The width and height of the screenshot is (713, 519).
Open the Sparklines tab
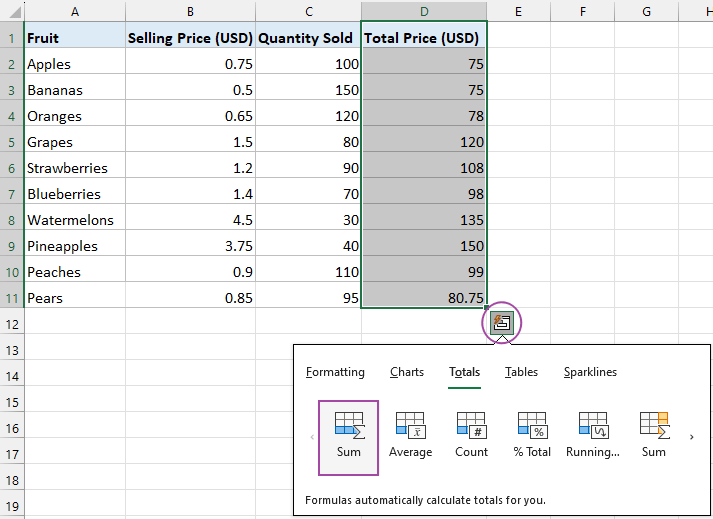pos(590,372)
